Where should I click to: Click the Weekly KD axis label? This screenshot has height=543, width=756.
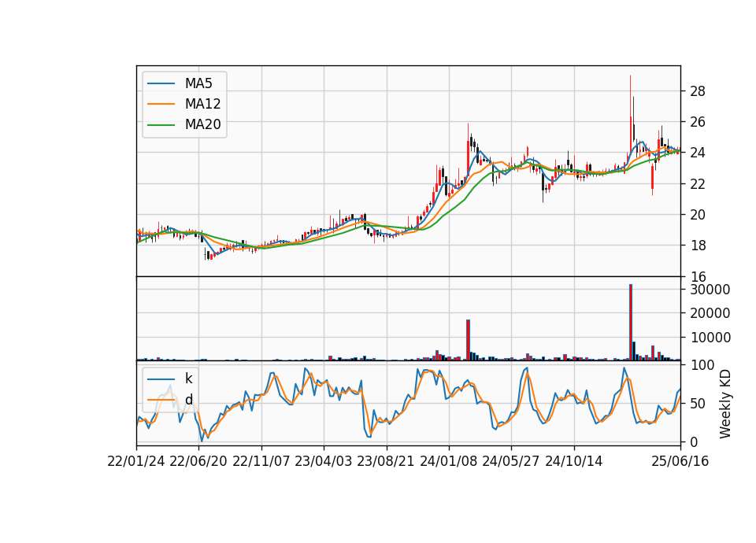(x=725, y=404)
